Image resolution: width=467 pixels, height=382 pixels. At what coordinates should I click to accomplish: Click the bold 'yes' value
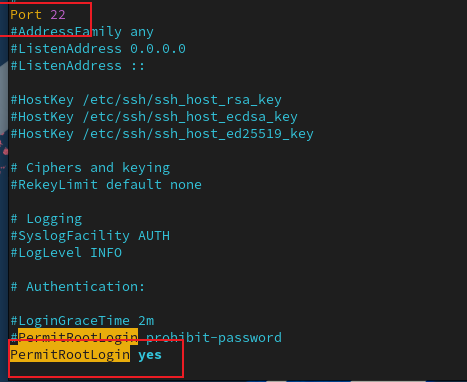tap(150, 355)
